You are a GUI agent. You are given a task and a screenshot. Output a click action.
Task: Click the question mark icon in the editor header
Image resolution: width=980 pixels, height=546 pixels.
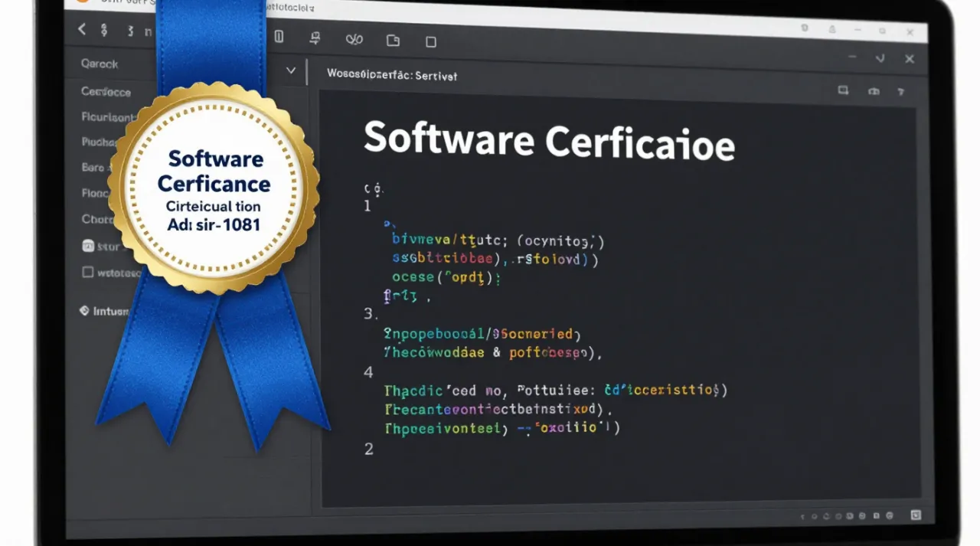point(902,91)
